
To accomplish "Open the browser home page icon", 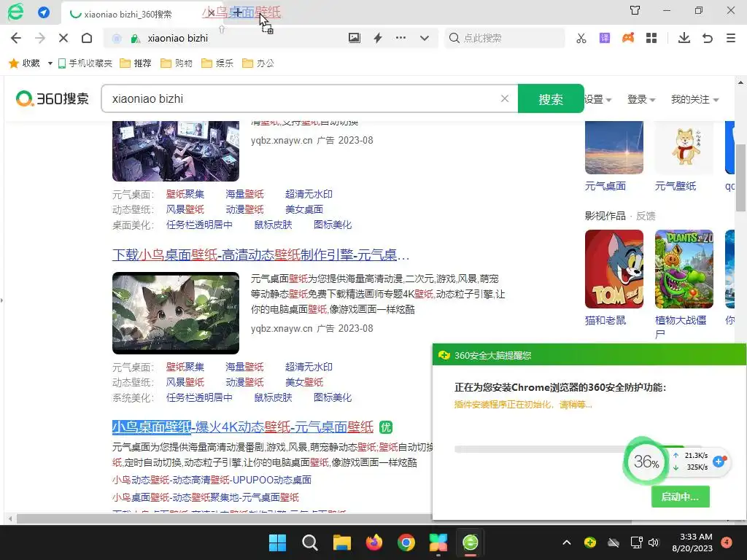I will 87,38.
